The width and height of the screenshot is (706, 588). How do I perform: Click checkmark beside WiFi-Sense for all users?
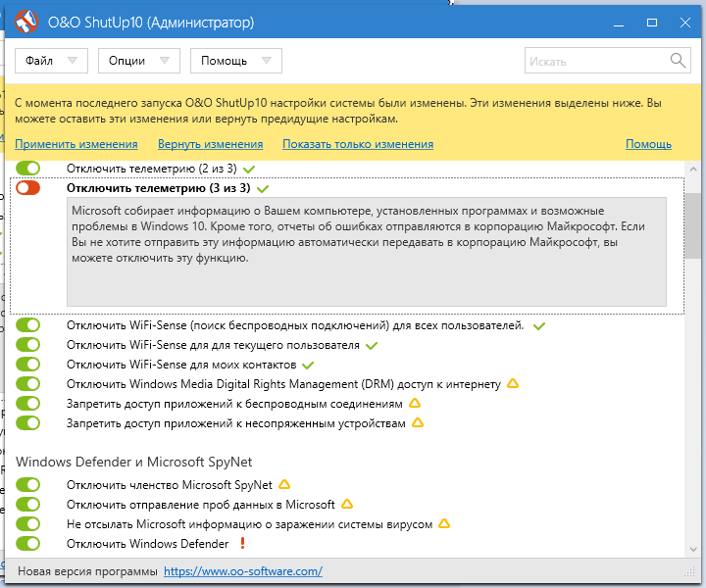pos(539,326)
